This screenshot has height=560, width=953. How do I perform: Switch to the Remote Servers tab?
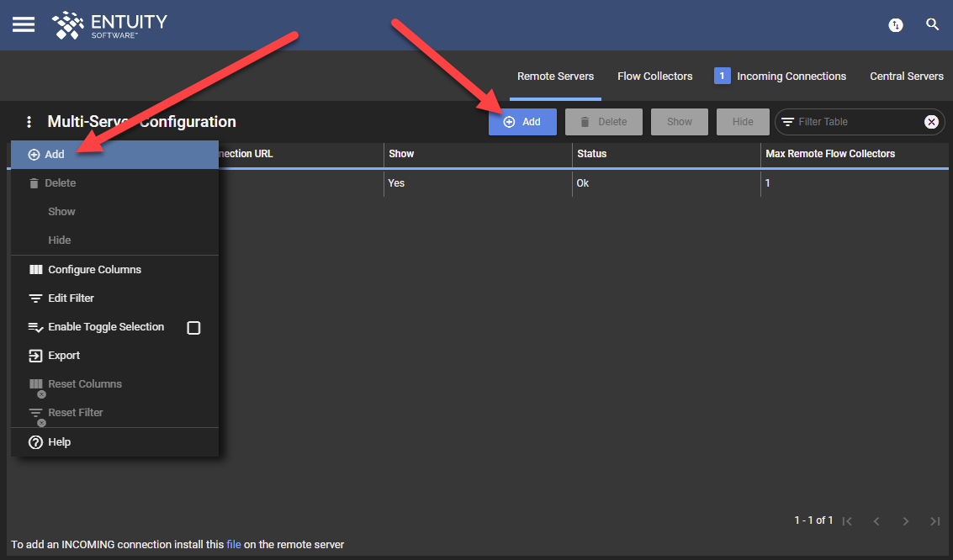(x=555, y=77)
